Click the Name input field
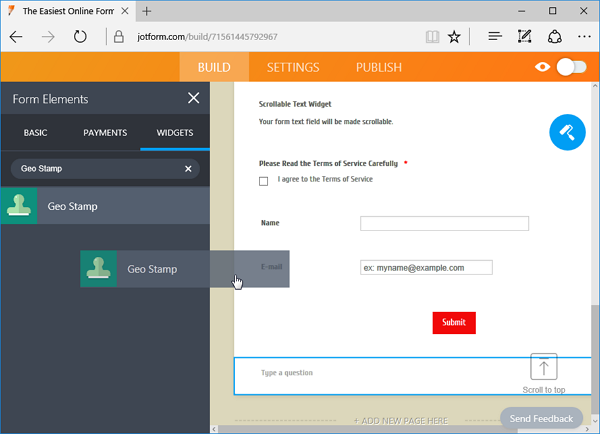600x434 pixels. [444, 223]
